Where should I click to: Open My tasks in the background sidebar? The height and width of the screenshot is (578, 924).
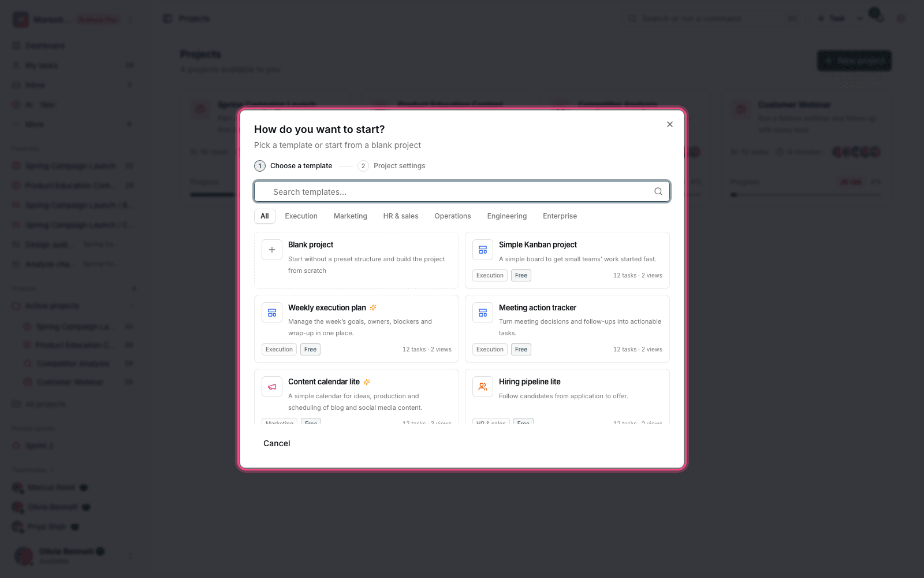[42, 65]
